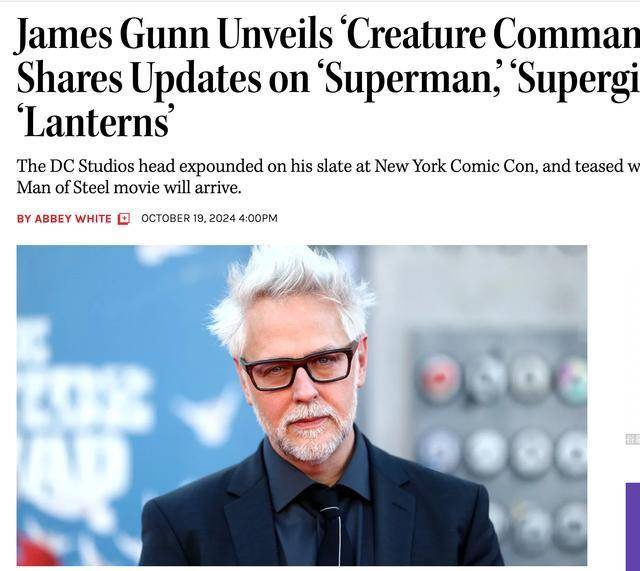Image resolution: width=640 pixels, height=571 pixels.
Task: Click the small gray icon right of the photo
Action: click(x=633, y=440)
